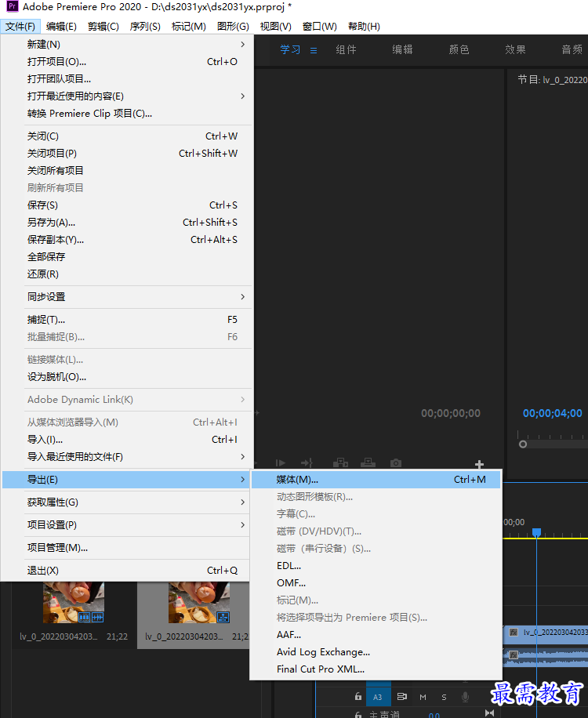This screenshot has height=718, width=588.
Task: Select the first lv_0_20220304203 clip thumbnail
Action: (x=74, y=603)
